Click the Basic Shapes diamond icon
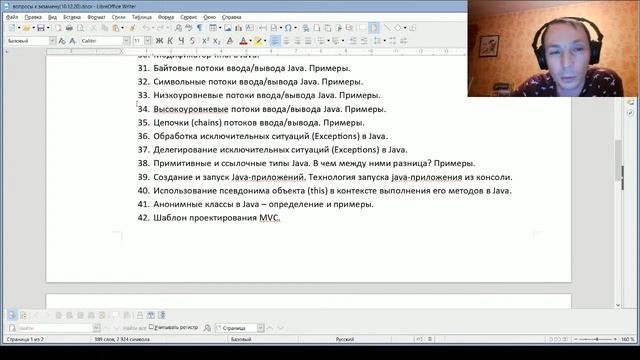The image size is (640, 360). (398, 28)
